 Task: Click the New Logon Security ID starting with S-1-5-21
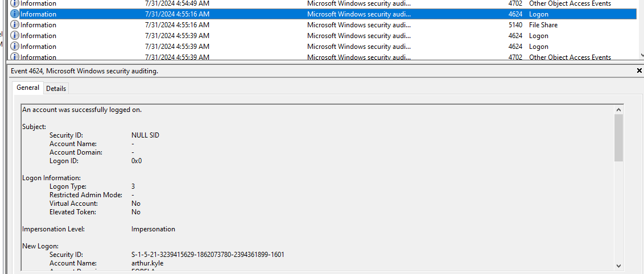point(208,255)
